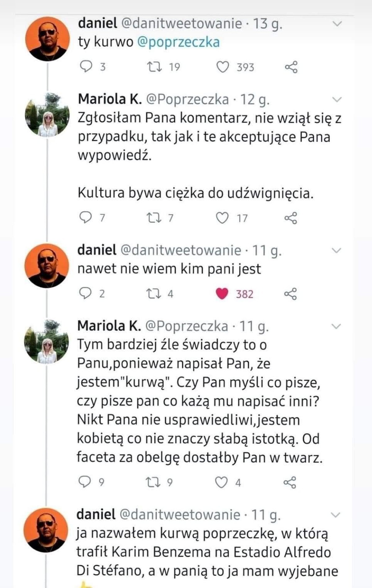
Task: Expand menu chevron on Mariola's 12 g. tweet
Action: click(337, 99)
